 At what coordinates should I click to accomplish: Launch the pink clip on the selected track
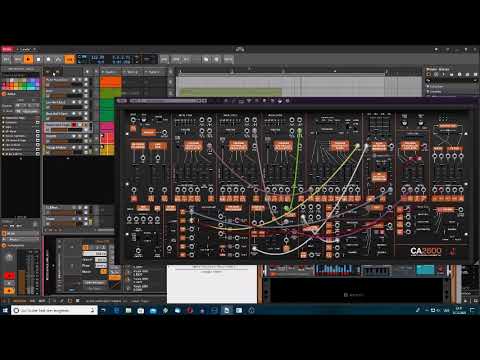(107, 127)
